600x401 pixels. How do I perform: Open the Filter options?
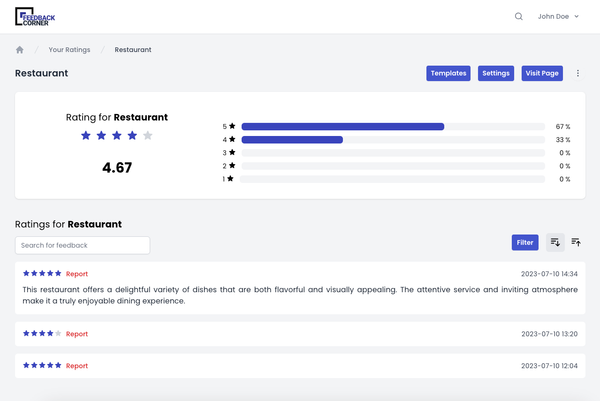pos(525,242)
